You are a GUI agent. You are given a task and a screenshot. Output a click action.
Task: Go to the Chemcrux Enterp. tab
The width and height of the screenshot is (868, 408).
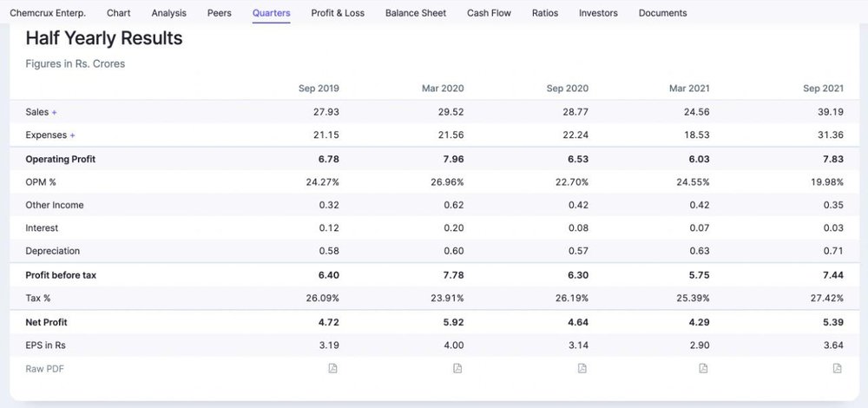point(48,13)
